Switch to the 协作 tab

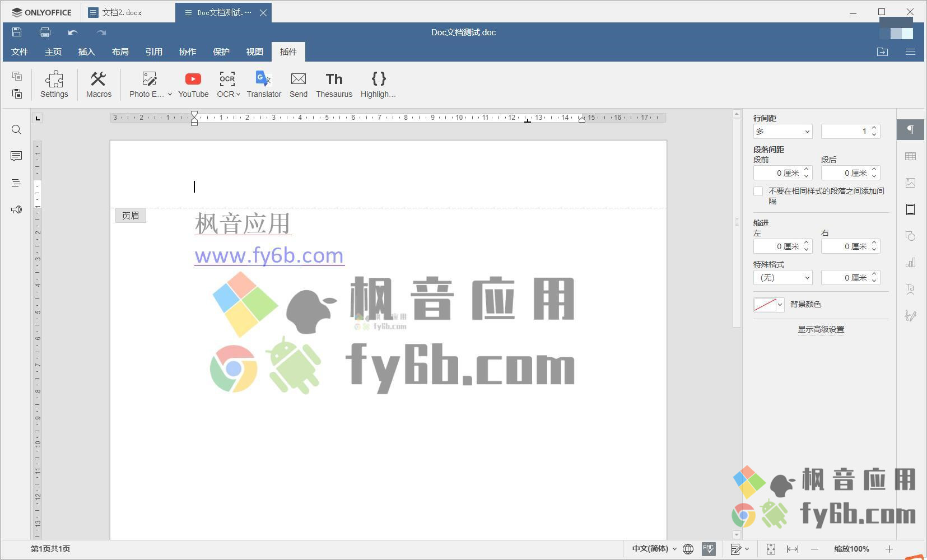click(188, 52)
